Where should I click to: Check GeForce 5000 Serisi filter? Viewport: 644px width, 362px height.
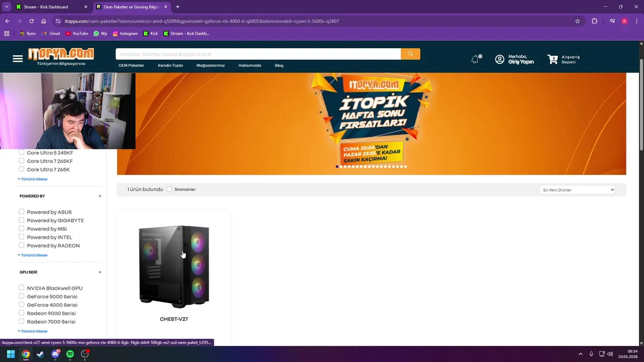click(22, 296)
